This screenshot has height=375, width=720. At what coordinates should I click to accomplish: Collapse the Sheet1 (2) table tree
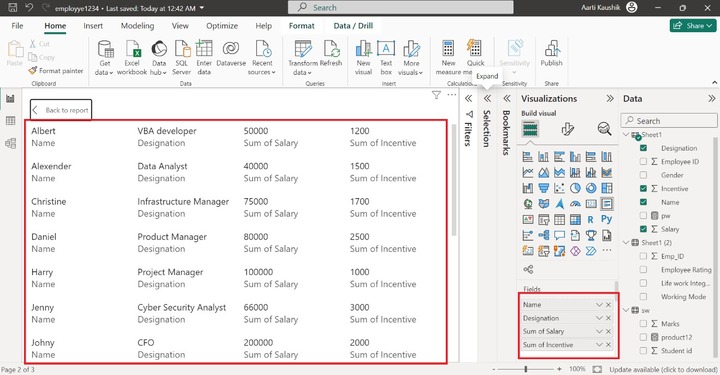626,242
